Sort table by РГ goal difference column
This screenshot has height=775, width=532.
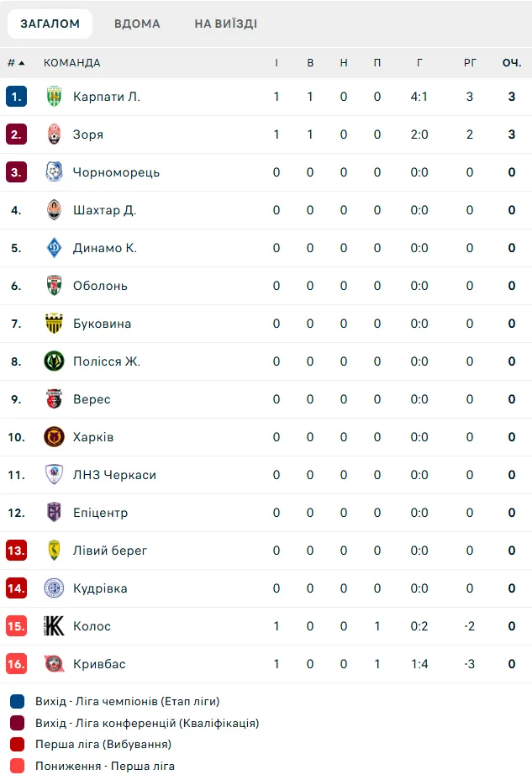point(470,63)
